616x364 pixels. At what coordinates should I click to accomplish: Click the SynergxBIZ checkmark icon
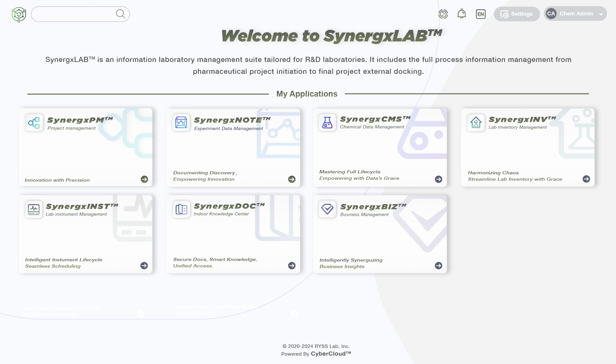tap(327, 209)
